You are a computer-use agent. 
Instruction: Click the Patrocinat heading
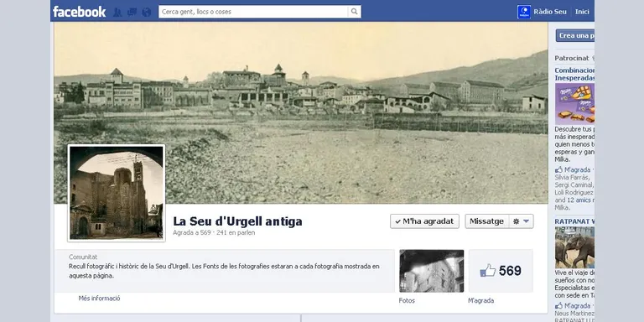[x=571, y=58]
